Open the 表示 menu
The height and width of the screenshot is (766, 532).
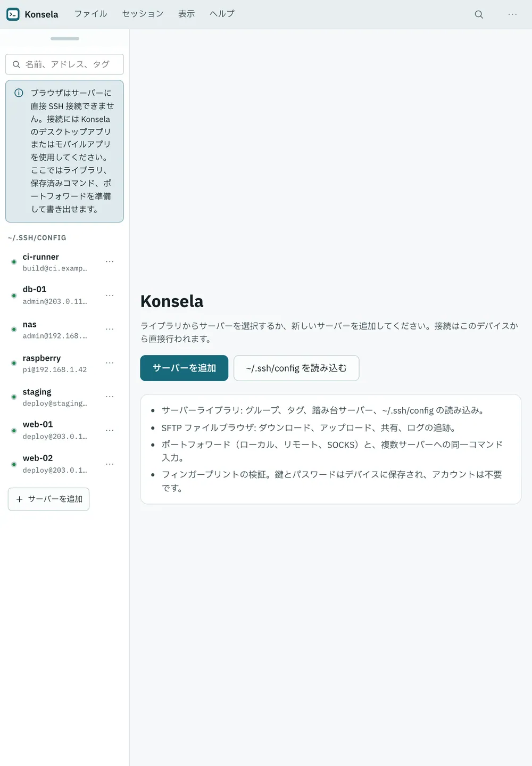pyautogui.click(x=186, y=14)
